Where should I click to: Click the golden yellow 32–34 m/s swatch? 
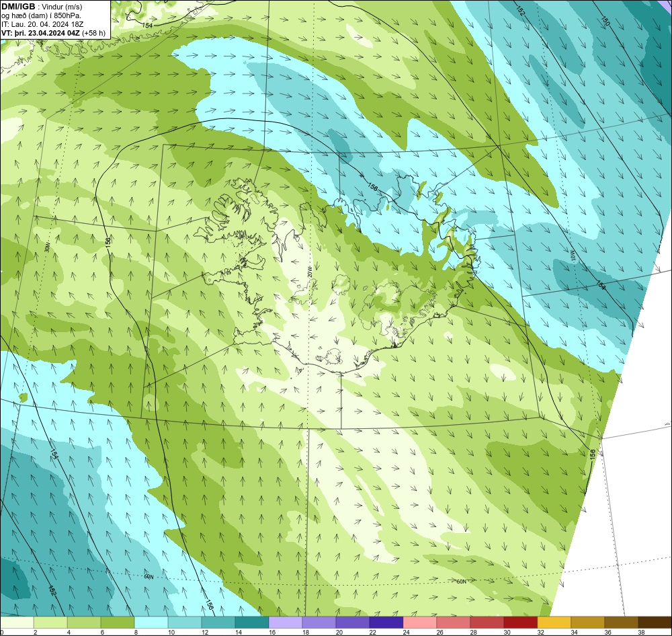tap(554, 623)
